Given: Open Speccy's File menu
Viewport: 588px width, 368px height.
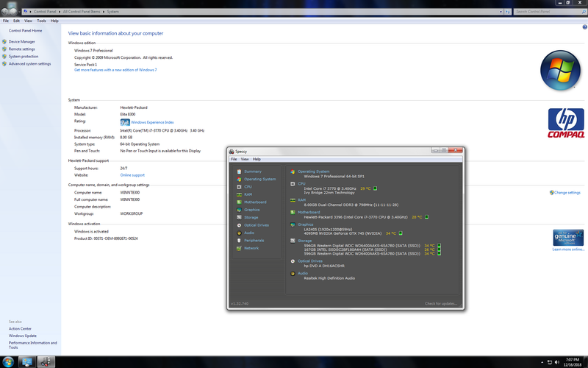Looking at the screenshot, I should [234, 159].
